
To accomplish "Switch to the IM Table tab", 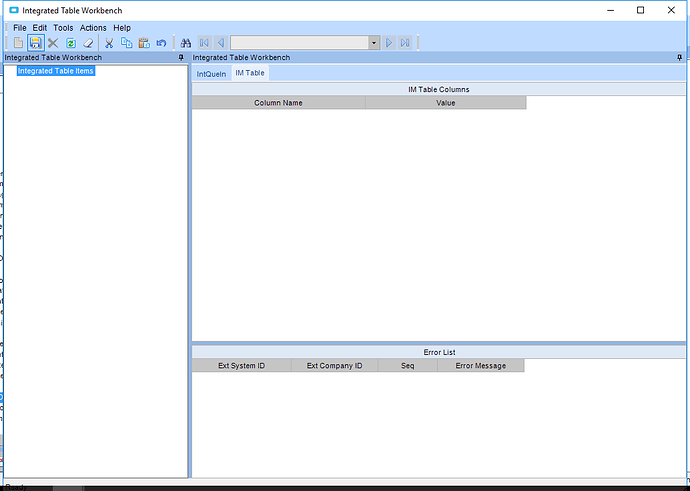I will tap(250, 73).
